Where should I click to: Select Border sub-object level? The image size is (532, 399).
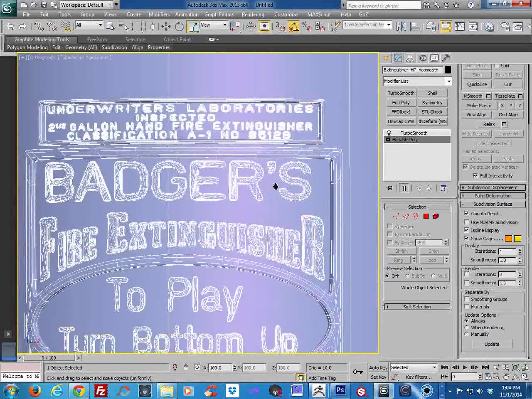(416, 216)
